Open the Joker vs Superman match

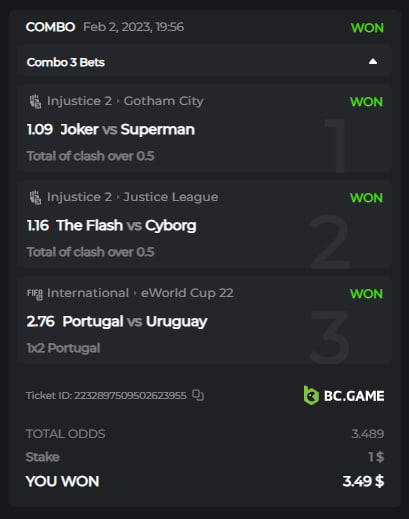[x=128, y=129]
